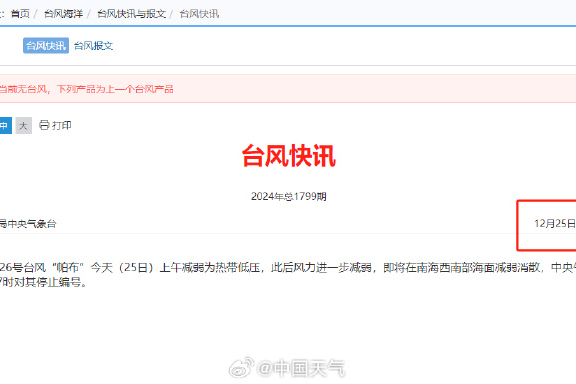Click the 台风快讯 red headline

(288, 156)
